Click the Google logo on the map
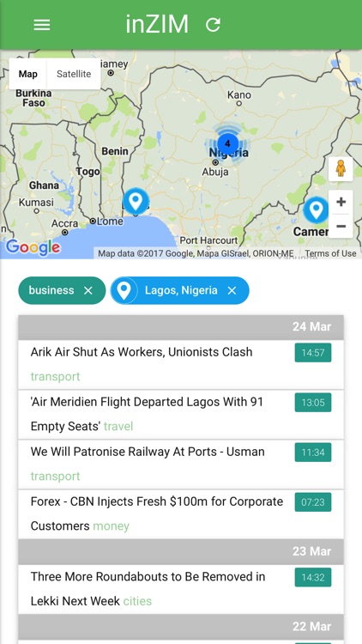Image resolution: width=362 pixels, height=644 pixels. tap(33, 247)
